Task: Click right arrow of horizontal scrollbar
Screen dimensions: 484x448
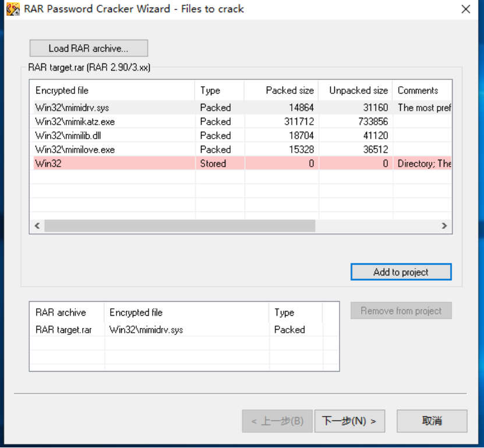Action: (x=444, y=225)
